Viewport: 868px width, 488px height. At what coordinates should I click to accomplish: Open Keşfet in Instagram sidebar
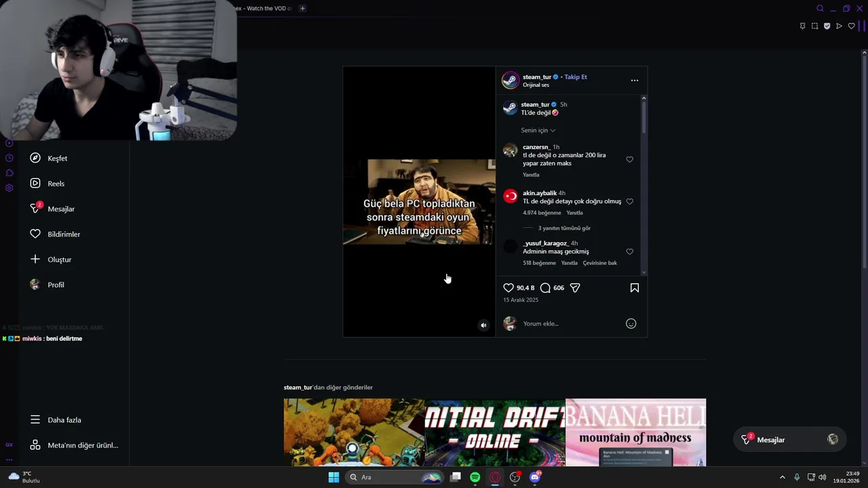pyautogui.click(x=49, y=158)
